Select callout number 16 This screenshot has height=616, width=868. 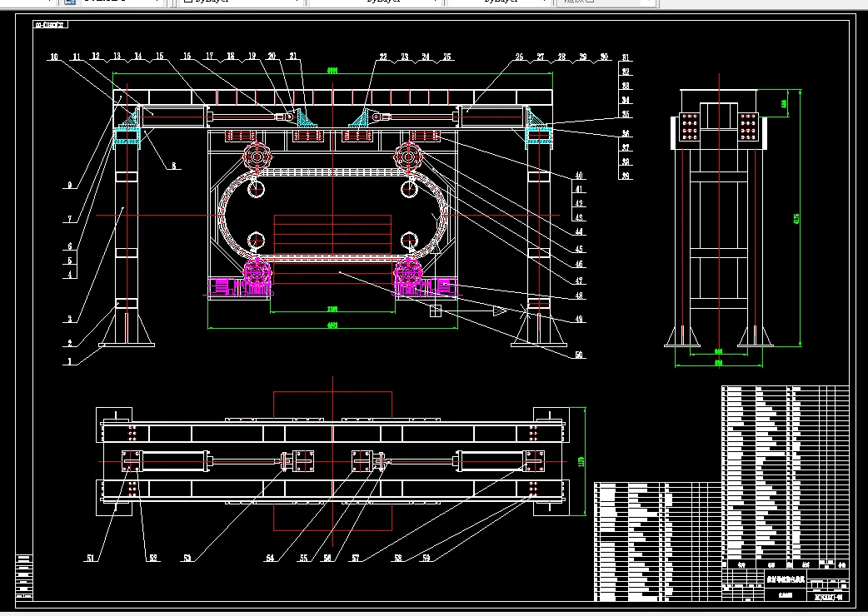pyautogui.click(x=187, y=56)
